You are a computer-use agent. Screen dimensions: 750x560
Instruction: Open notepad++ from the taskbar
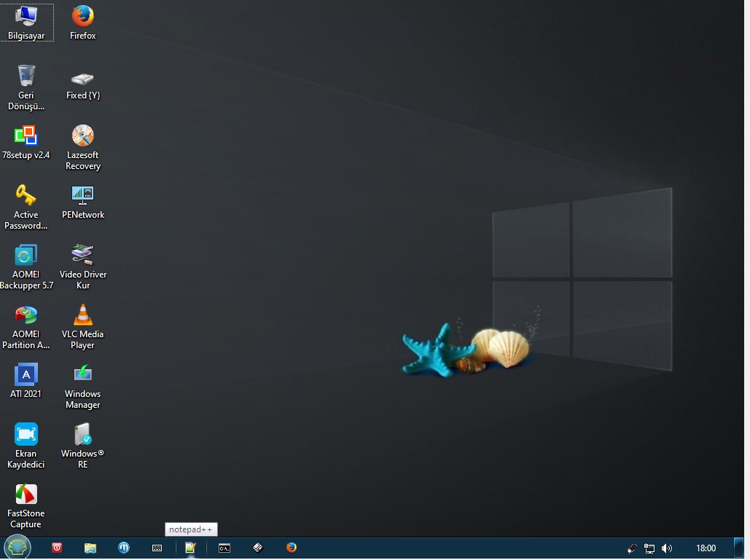(x=191, y=548)
